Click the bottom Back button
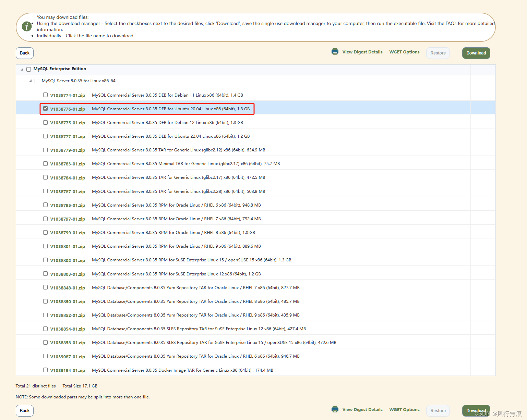527x420 pixels. click(25, 411)
